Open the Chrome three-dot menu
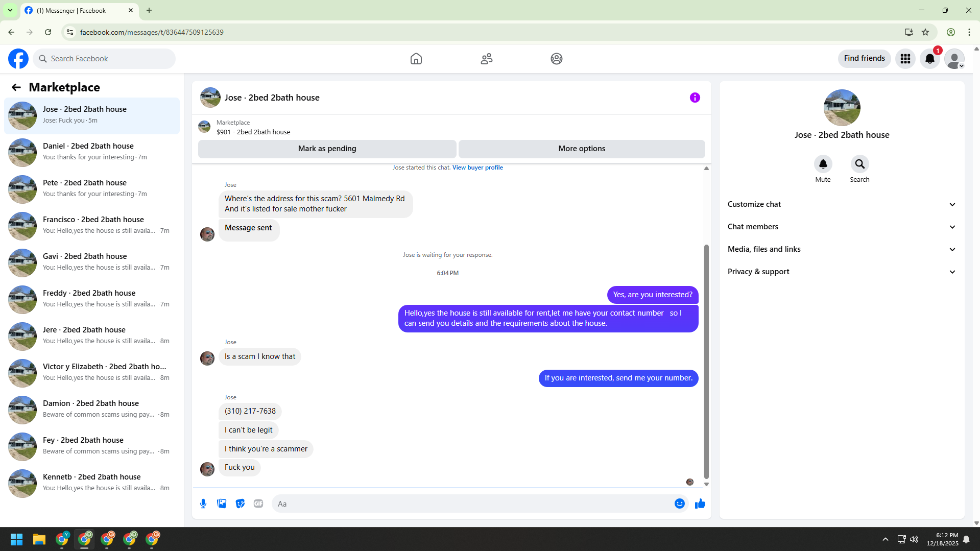 coord(969,32)
